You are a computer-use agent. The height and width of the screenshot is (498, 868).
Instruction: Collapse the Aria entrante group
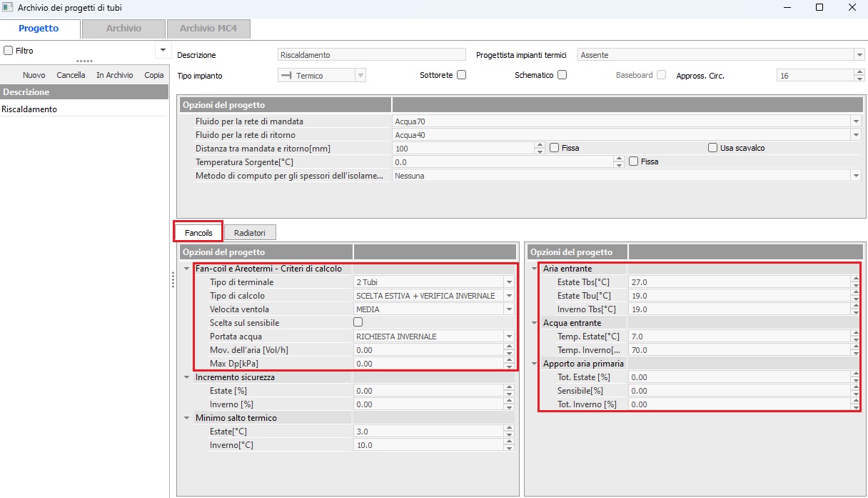coord(534,269)
